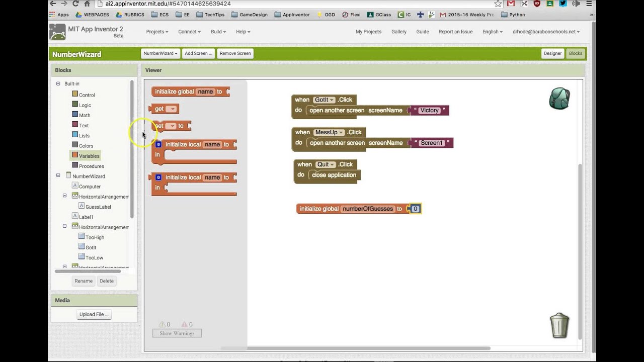Open the MessUp dropdown in the event block

point(329,132)
